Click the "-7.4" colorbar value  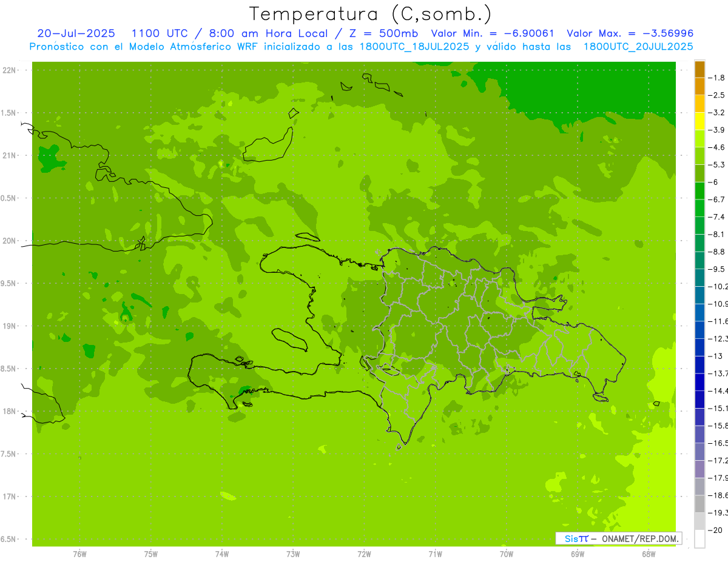pyautogui.click(x=717, y=217)
